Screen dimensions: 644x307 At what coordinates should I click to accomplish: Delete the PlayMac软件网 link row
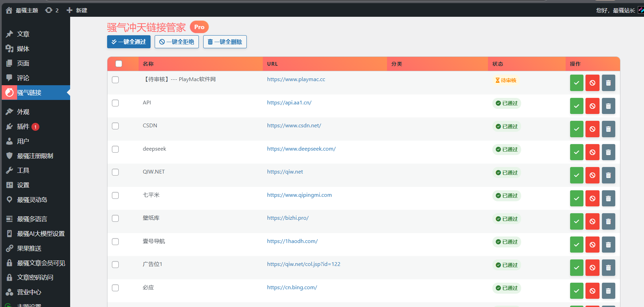click(x=608, y=83)
